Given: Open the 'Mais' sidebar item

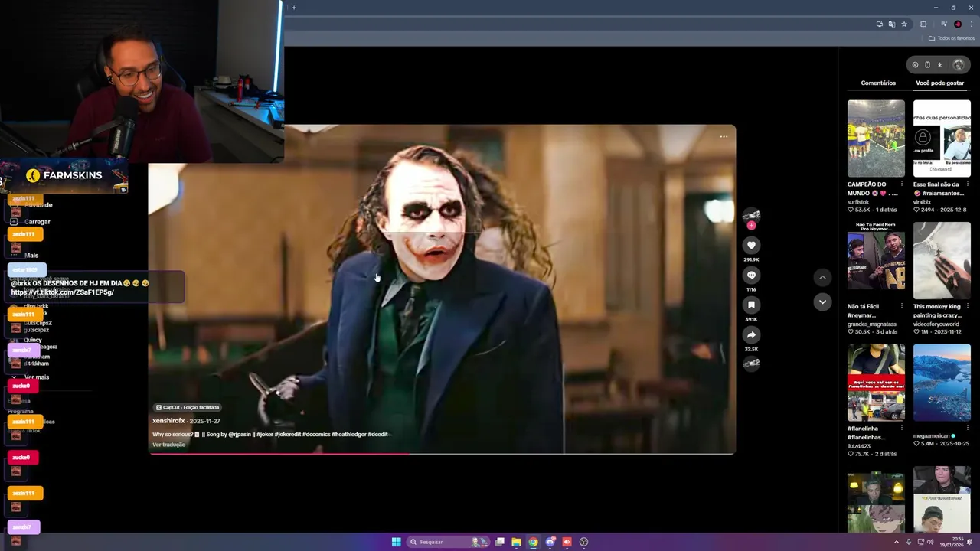Looking at the screenshot, I should tap(31, 256).
